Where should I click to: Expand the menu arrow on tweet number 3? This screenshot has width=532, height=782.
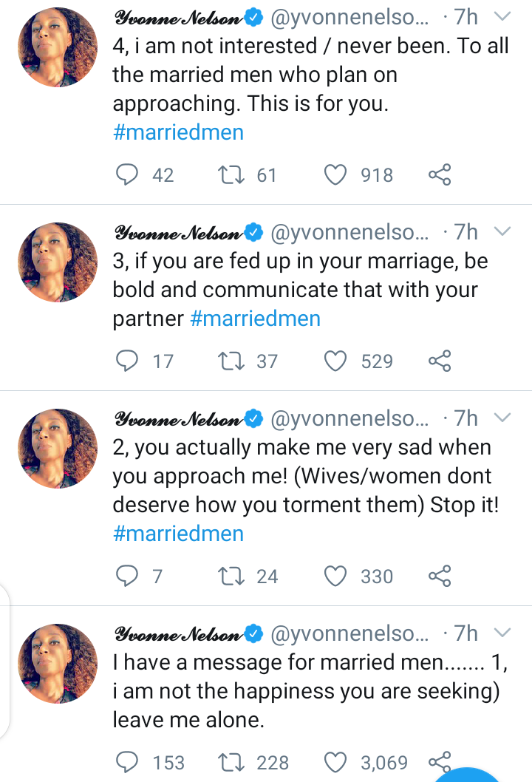click(x=502, y=232)
